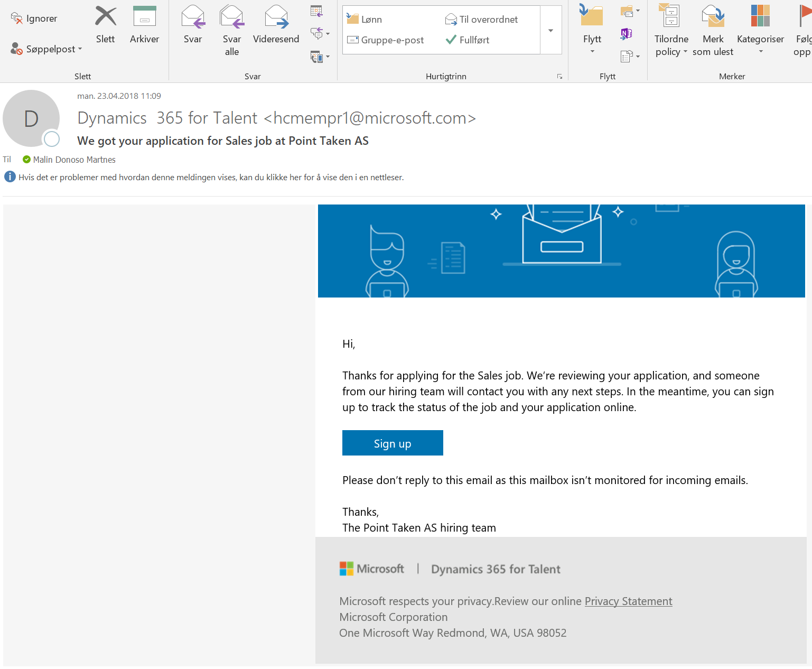Reply with a meeting request icon
Viewport: 812px width, 669px height.
pyautogui.click(x=316, y=11)
